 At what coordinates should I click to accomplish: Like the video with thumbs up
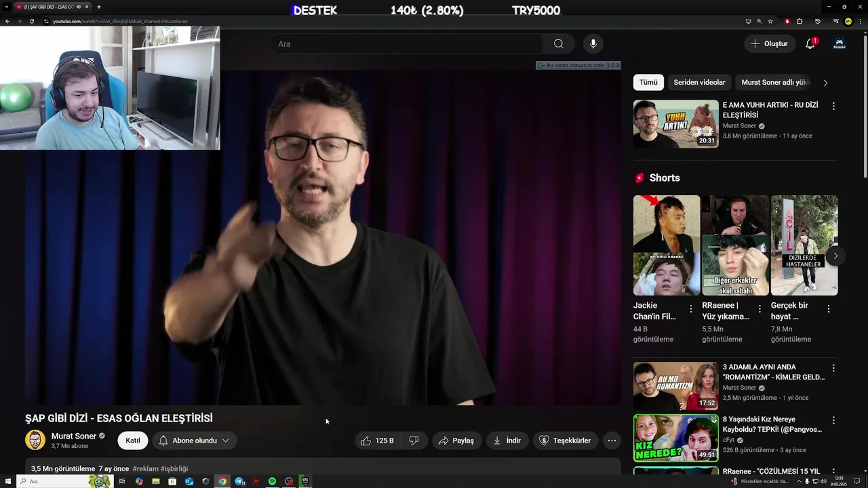(x=377, y=441)
